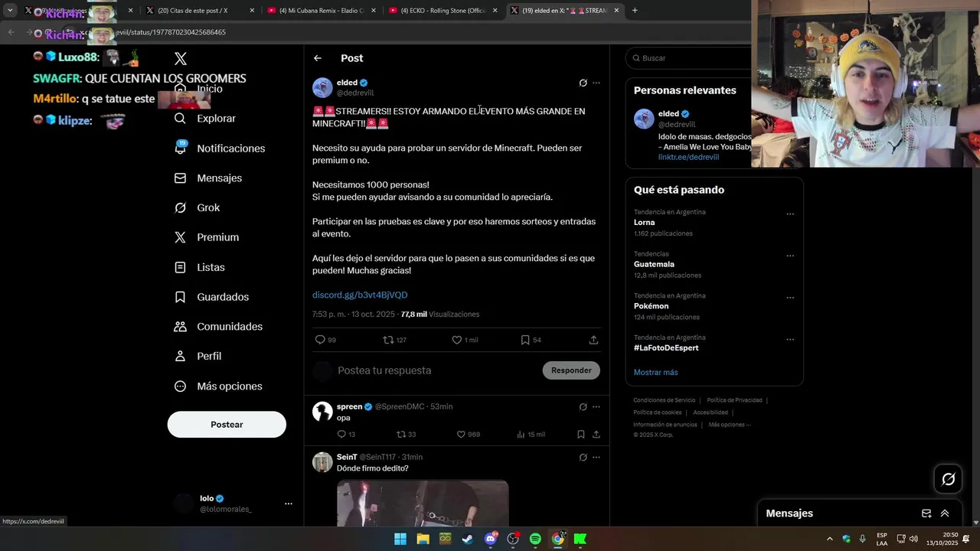Open more options for Pokémon trend

(x=790, y=298)
